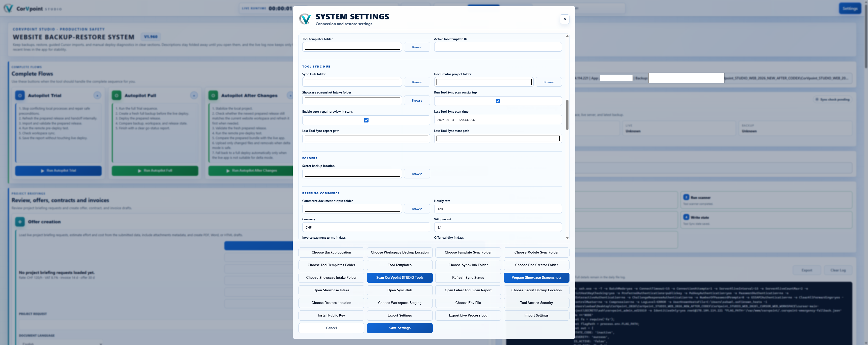Screen dimensions: 868x345
Task: Click the CorVpoint Studio logo in top bar
Action: click(x=8, y=8)
